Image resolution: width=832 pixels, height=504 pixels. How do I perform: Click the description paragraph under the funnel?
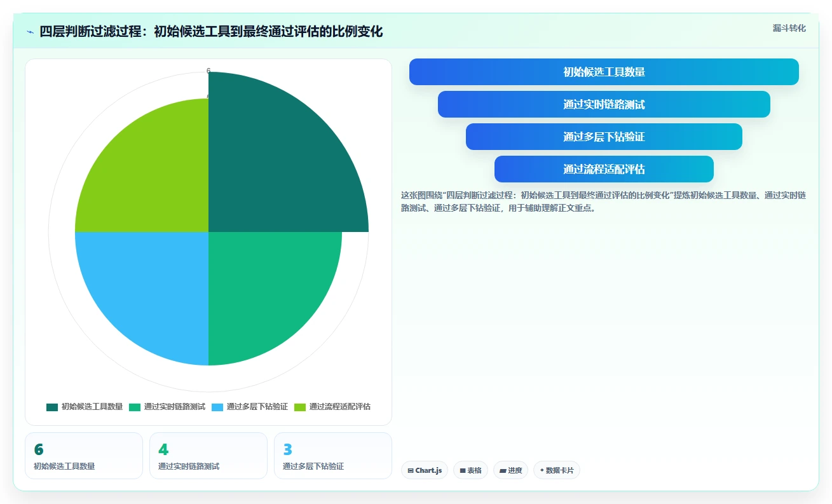[x=603, y=201]
